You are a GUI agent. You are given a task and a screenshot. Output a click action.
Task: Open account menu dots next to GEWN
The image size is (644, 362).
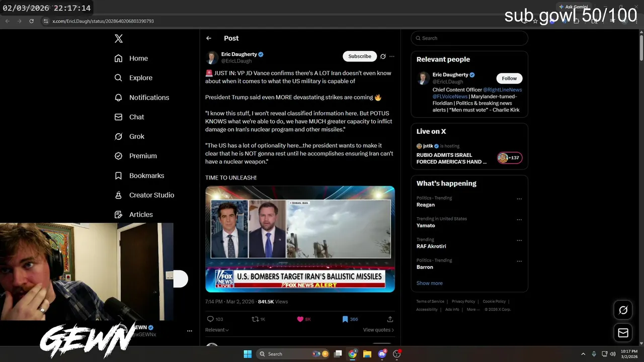point(190,331)
